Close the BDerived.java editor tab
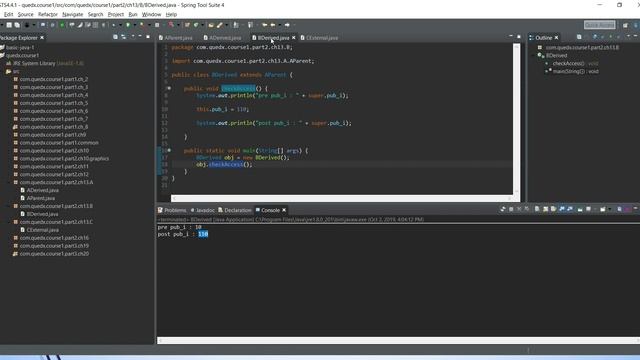640x360 pixels. click(293, 38)
